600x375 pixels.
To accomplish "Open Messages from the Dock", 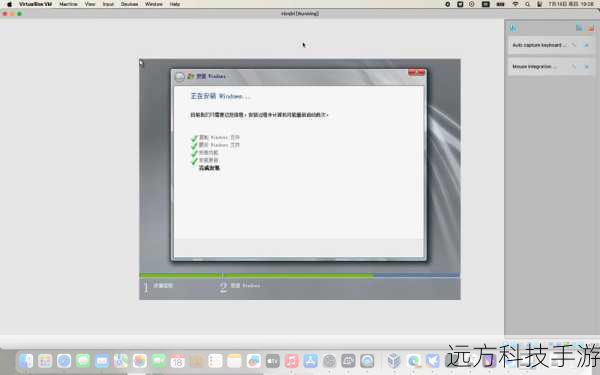I will (x=83, y=361).
